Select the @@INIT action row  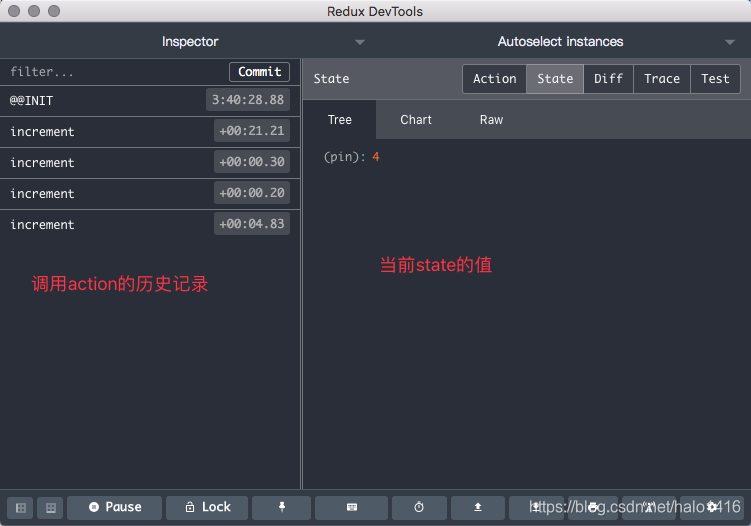point(150,101)
